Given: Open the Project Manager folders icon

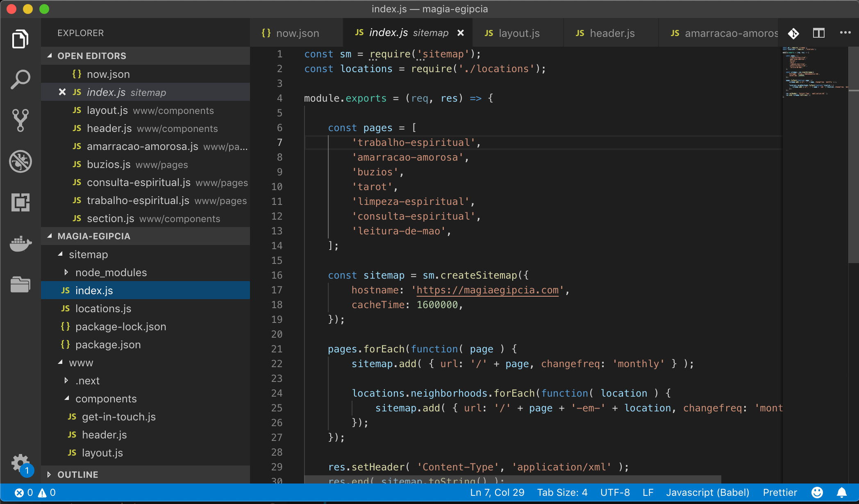Looking at the screenshot, I should click(x=20, y=284).
